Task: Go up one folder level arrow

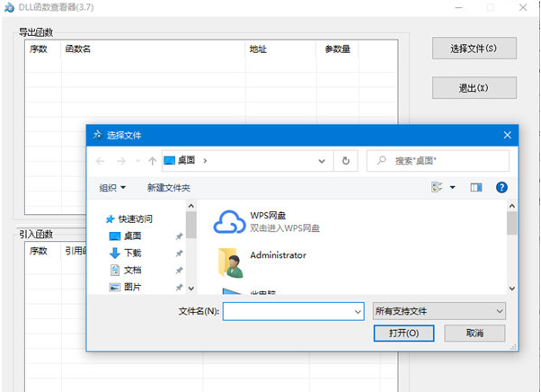Action: point(152,161)
